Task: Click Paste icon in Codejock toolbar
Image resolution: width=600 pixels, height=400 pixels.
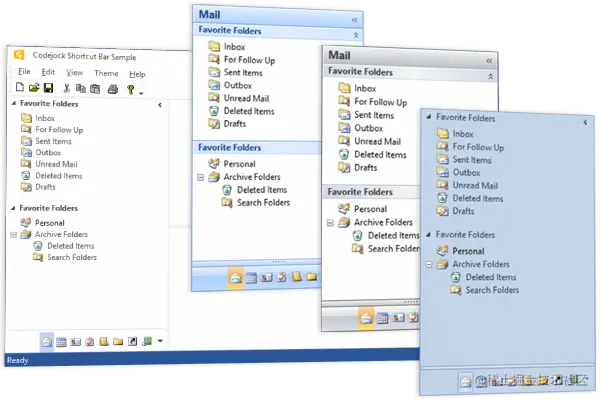Action: pos(95,89)
